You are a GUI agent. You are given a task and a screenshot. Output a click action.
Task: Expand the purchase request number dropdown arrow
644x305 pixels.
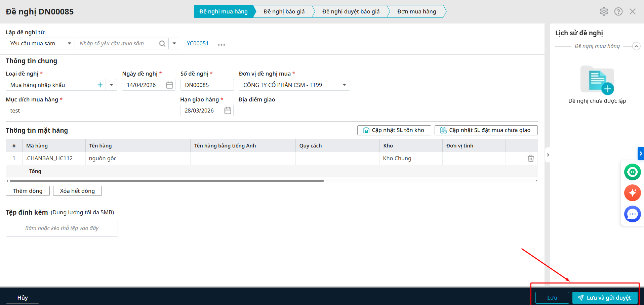174,44
